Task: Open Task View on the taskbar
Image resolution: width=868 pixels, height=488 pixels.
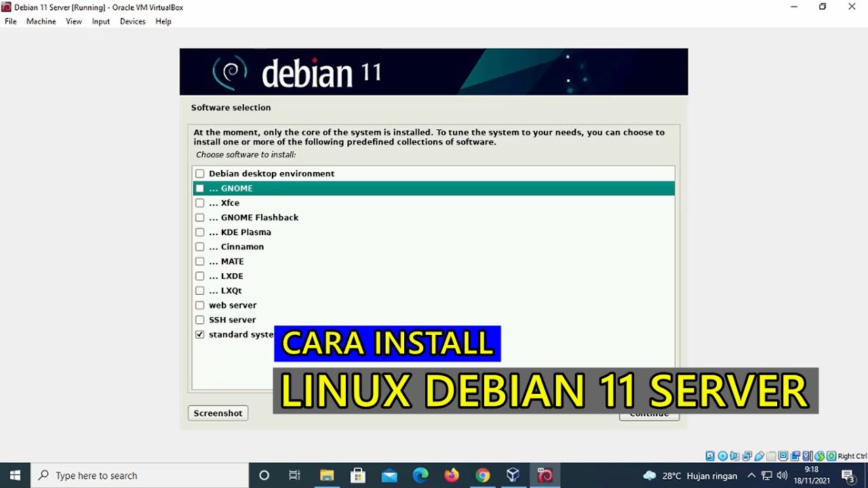Action: [294, 475]
